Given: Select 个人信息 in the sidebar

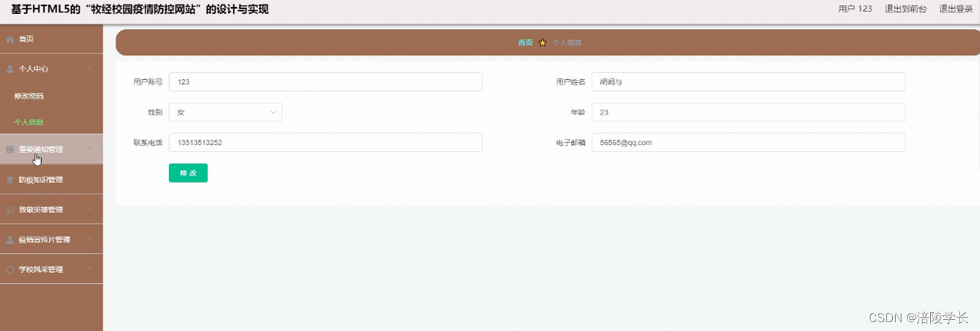Looking at the screenshot, I should tap(29, 122).
